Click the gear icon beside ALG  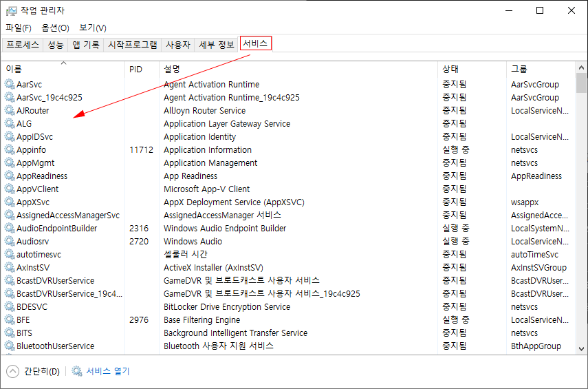pos(10,123)
